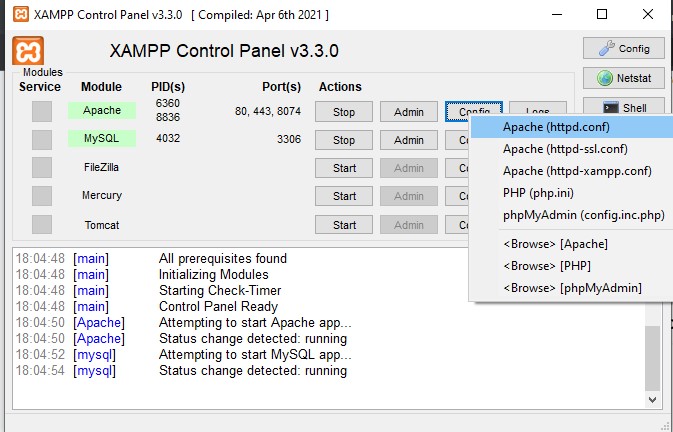Select Apache (httpd.conf) menu entry
Image resolution: width=673 pixels, height=432 pixels.
pos(572,127)
